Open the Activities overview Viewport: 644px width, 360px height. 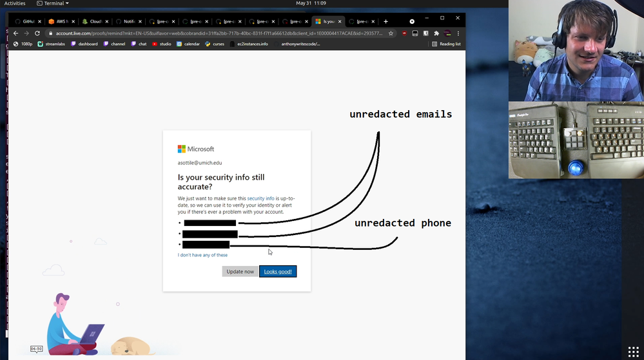click(x=15, y=3)
